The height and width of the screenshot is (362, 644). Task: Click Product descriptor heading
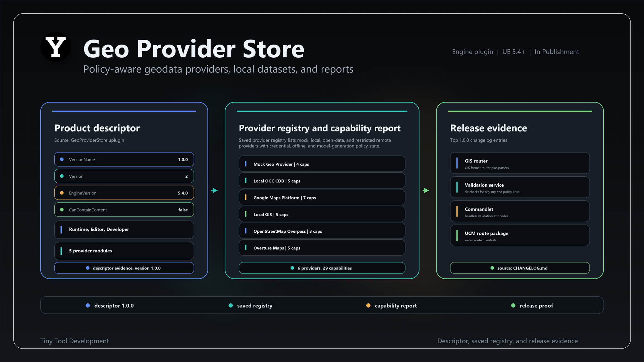pyautogui.click(x=97, y=128)
